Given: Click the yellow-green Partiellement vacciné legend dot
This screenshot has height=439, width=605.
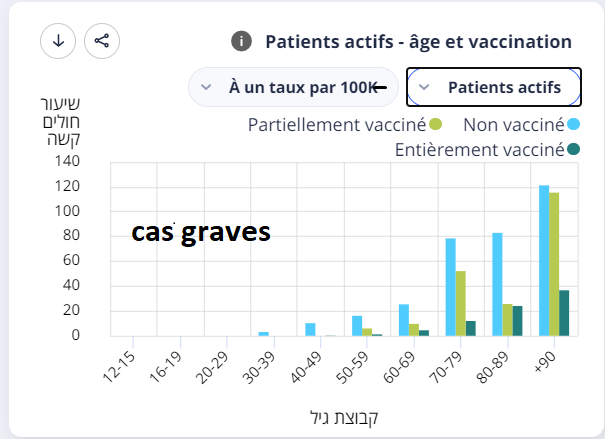Looking at the screenshot, I should coord(435,125).
